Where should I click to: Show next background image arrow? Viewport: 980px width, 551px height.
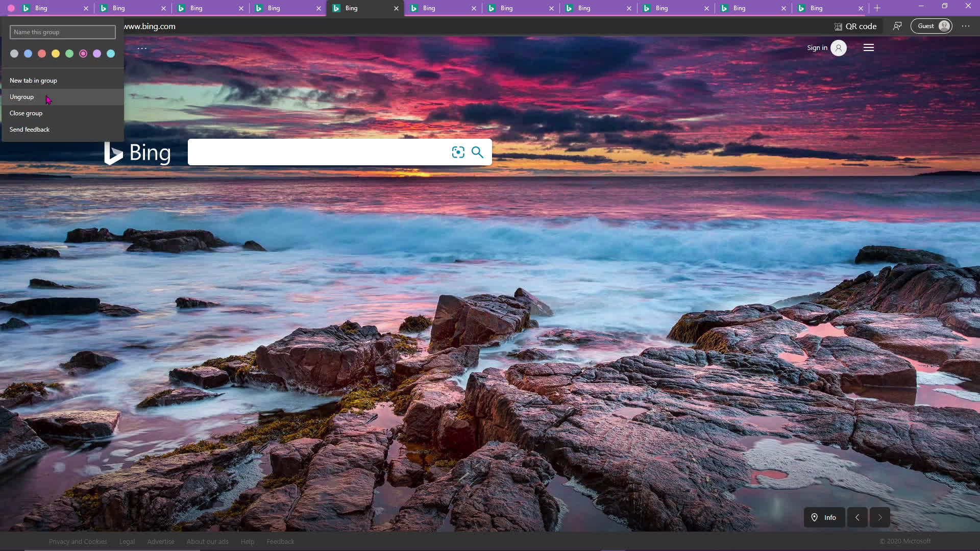(x=879, y=517)
